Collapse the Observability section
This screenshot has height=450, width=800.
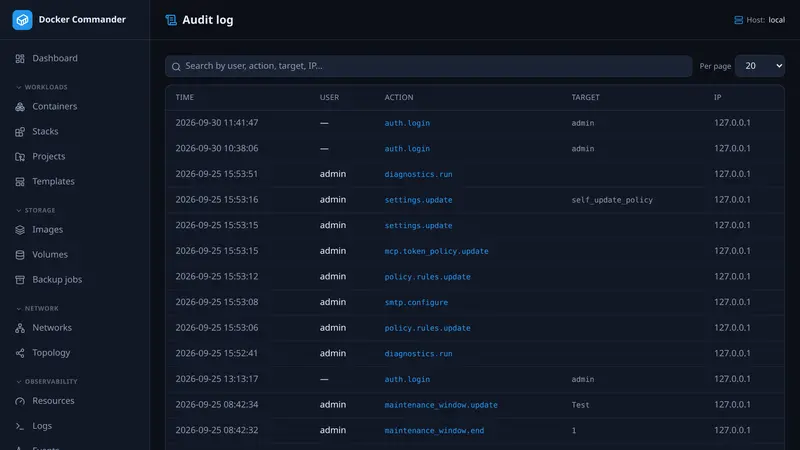coord(46,382)
